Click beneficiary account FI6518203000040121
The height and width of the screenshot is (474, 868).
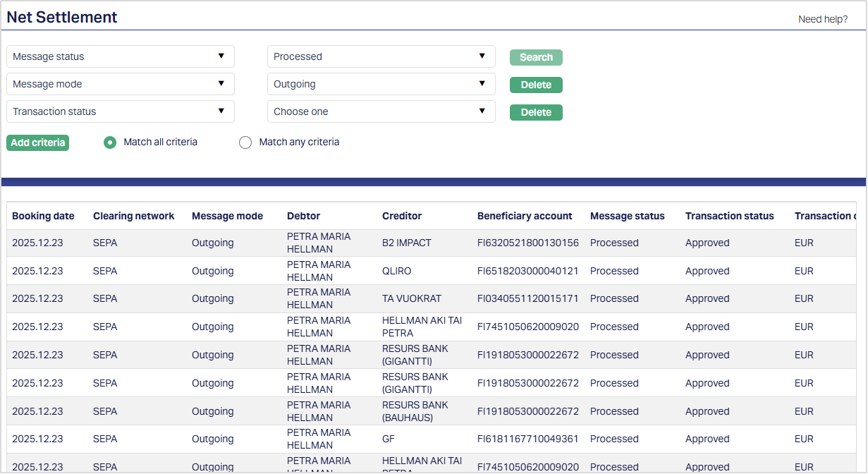528,271
